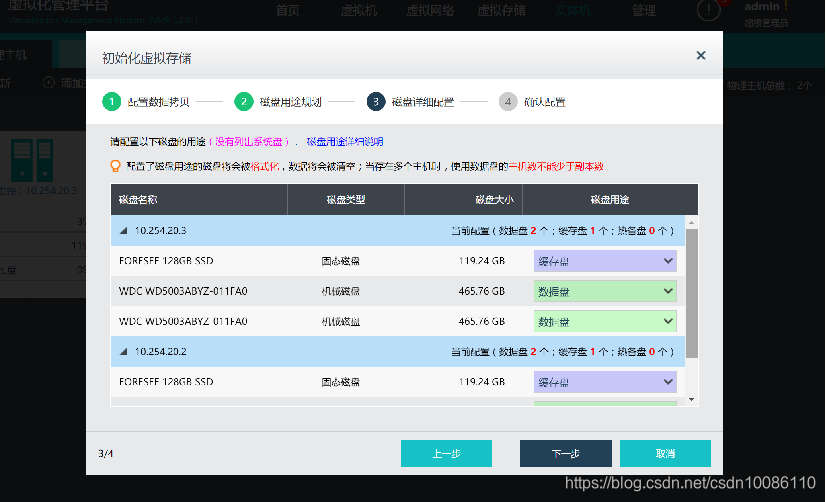Click the 取消 button

click(665, 454)
